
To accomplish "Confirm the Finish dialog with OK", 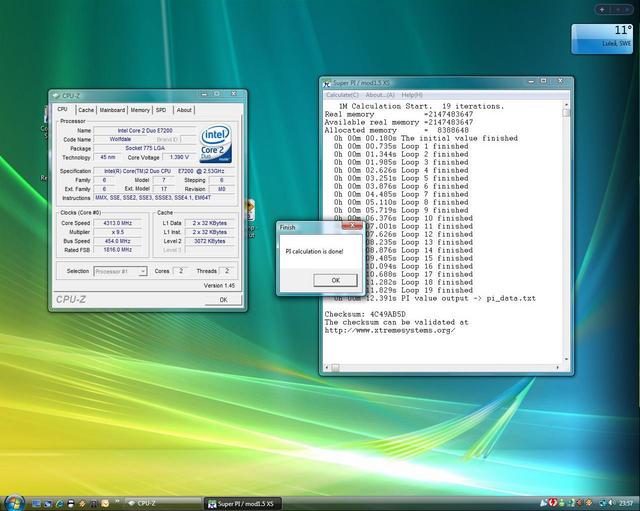I will 335,280.
